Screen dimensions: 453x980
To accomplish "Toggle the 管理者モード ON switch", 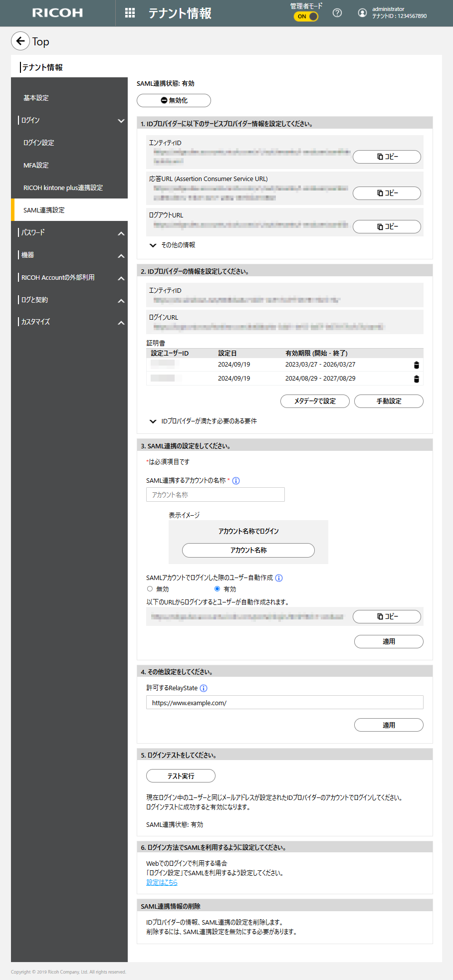I will (306, 16).
